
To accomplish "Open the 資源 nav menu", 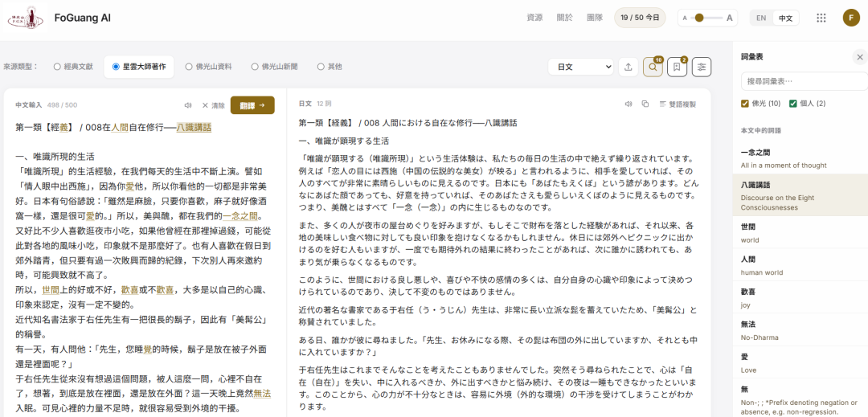I will tap(534, 18).
